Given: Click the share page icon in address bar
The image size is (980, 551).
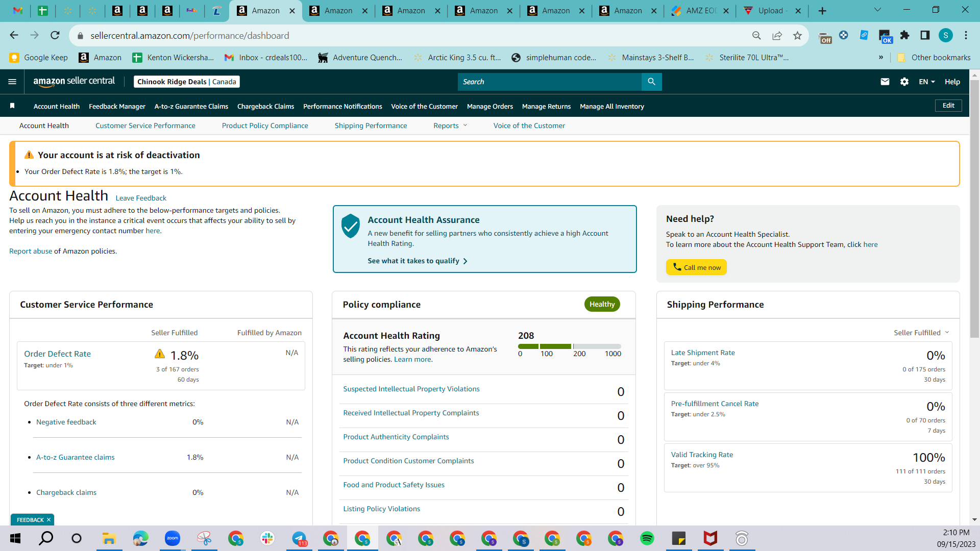Looking at the screenshot, I should (x=777, y=35).
